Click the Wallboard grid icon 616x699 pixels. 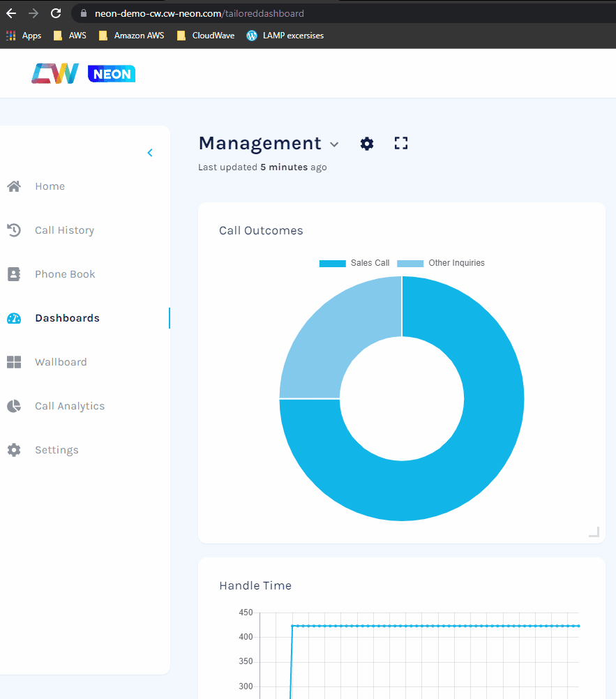coord(13,362)
